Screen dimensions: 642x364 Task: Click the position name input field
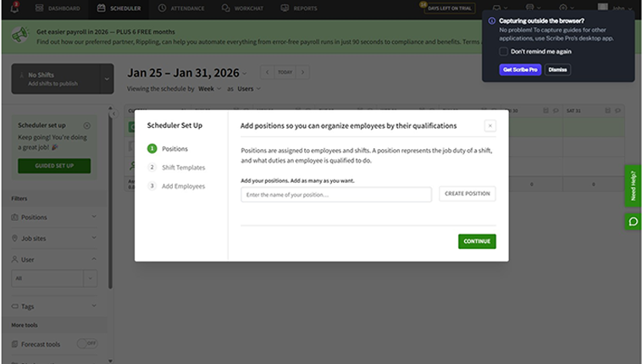coord(335,195)
